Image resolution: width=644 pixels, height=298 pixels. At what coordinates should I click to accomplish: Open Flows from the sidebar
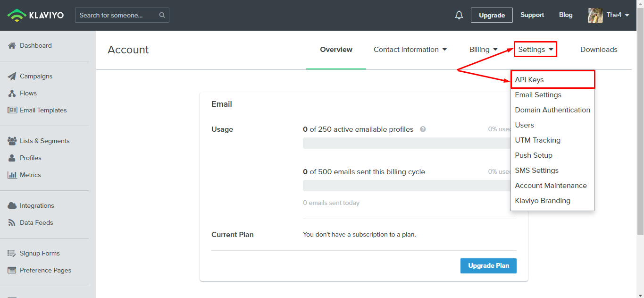[x=28, y=94]
